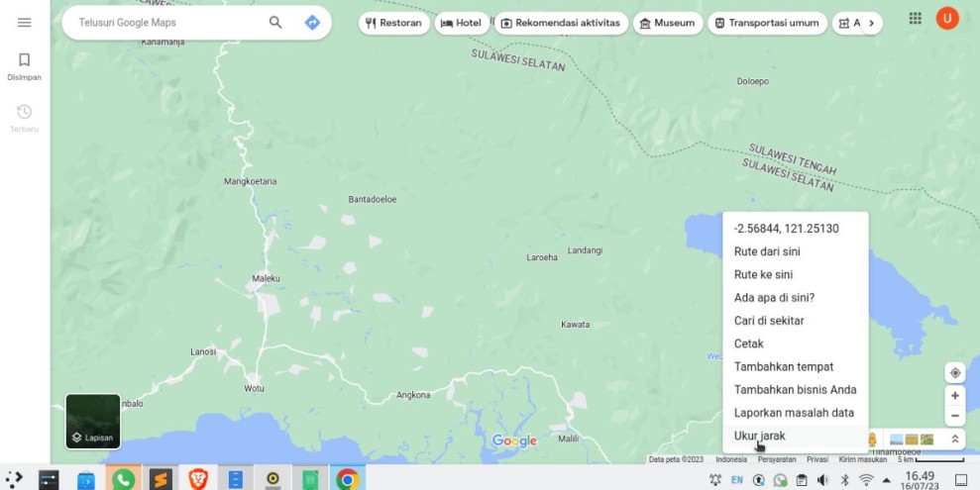Filter by Rekomendasi aktivitas chip
The image size is (980, 490).
561,23
